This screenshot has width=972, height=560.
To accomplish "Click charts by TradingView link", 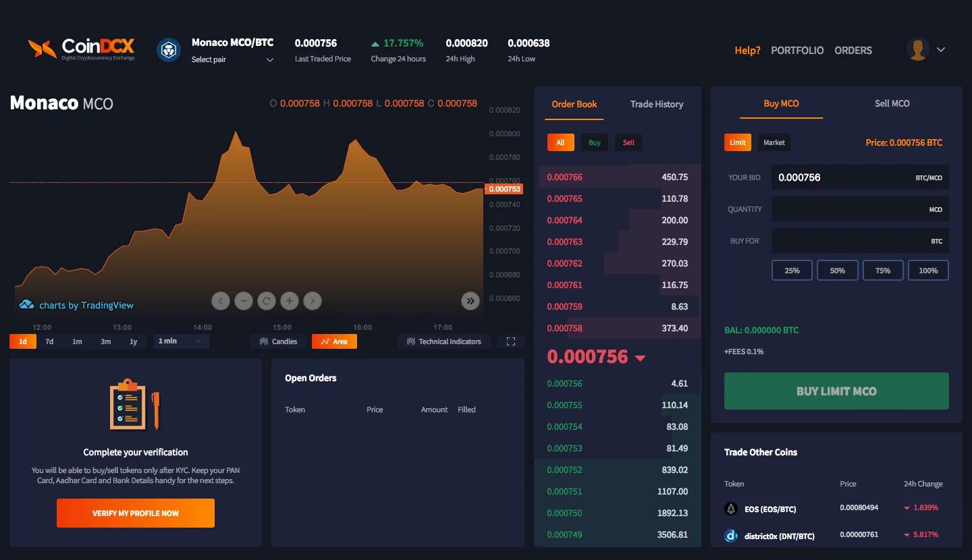I will tap(86, 305).
